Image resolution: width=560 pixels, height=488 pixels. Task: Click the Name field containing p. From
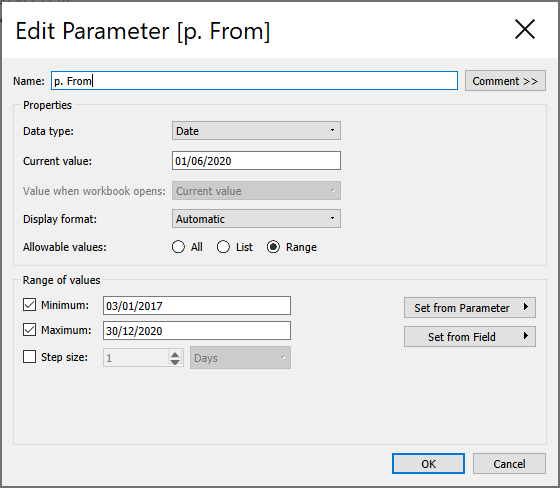[254, 81]
